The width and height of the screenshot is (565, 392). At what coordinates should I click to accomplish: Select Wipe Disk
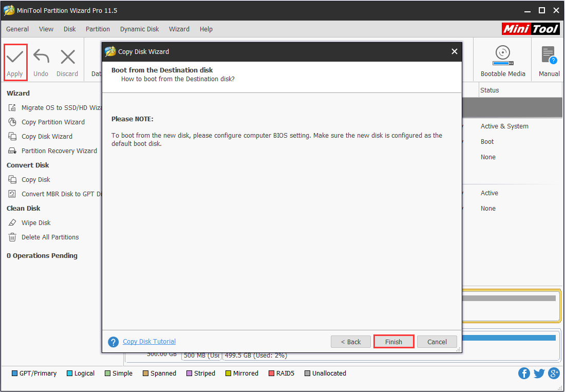(x=35, y=222)
